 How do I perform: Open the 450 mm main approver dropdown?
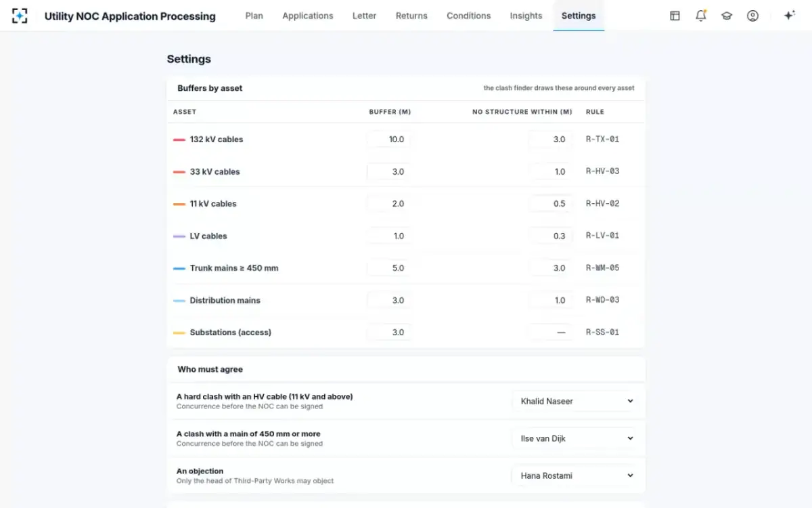574,438
